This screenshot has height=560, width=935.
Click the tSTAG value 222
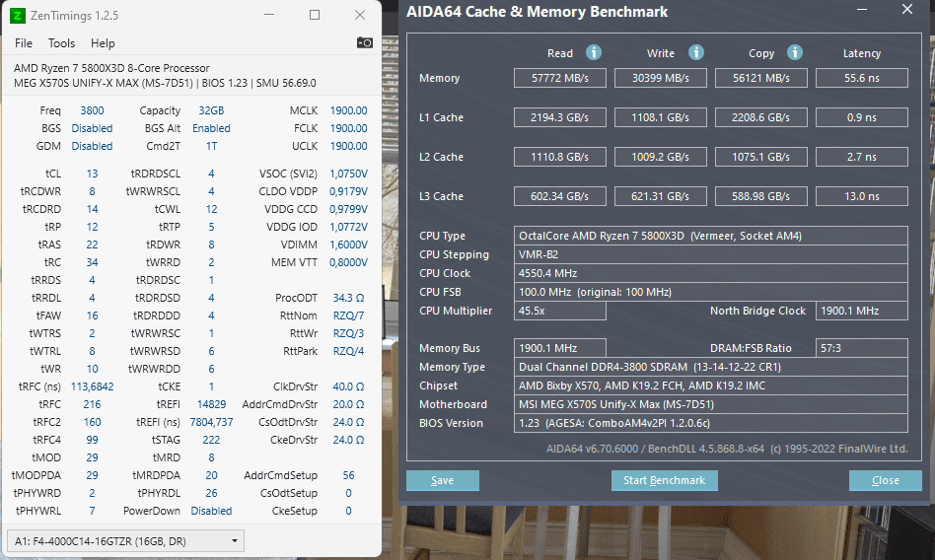[x=211, y=440]
